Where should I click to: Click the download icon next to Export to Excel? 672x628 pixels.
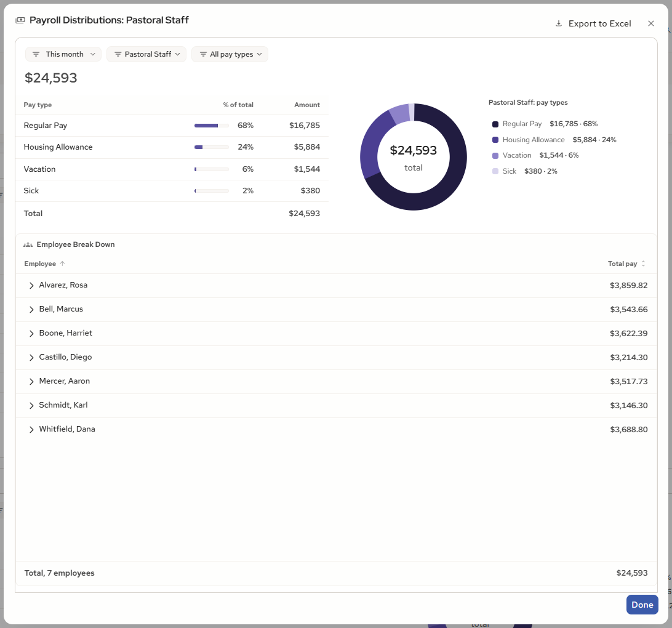point(558,23)
